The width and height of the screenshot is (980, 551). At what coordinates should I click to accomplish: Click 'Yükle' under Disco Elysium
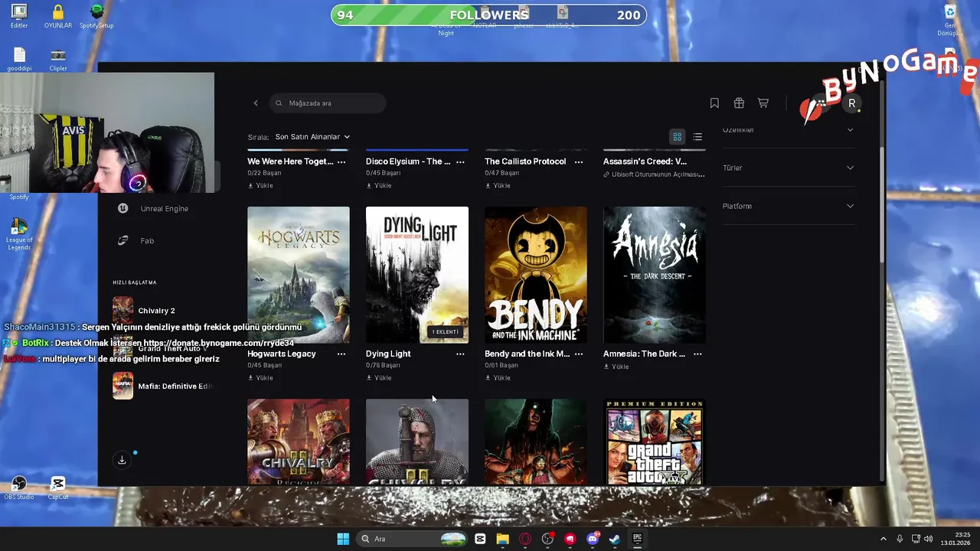pos(379,185)
